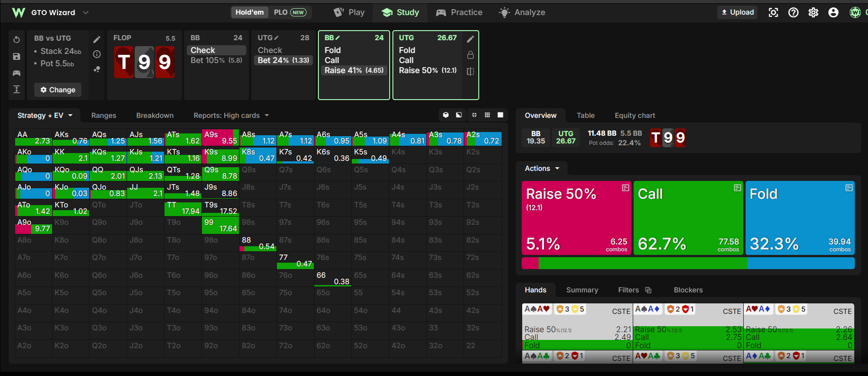
Task: Select BB Raise 41% action
Action: click(x=354, y=70)
